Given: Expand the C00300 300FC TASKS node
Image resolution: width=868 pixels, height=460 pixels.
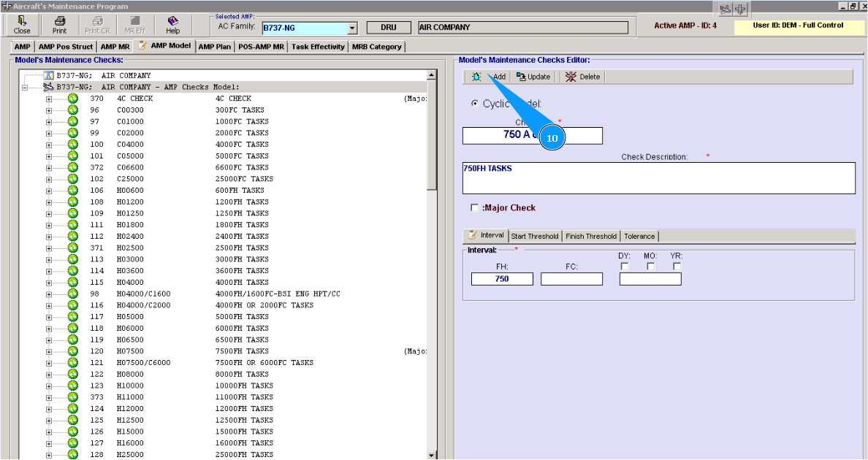Looking at the screenshot, I should point(49,110).
